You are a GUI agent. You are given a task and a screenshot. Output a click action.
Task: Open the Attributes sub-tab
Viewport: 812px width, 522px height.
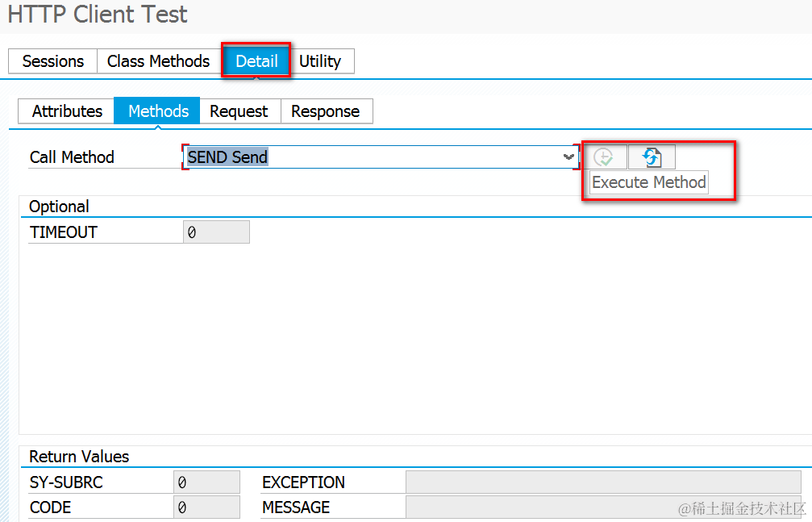click(x=67, y=111)
